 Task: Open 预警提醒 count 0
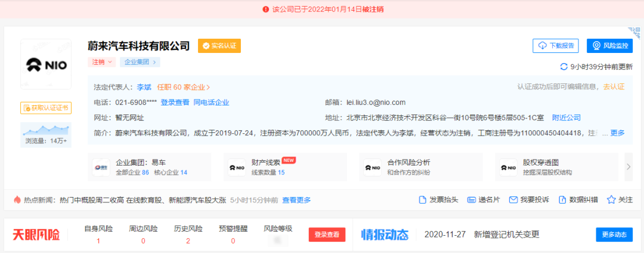(x=233, y=240)
